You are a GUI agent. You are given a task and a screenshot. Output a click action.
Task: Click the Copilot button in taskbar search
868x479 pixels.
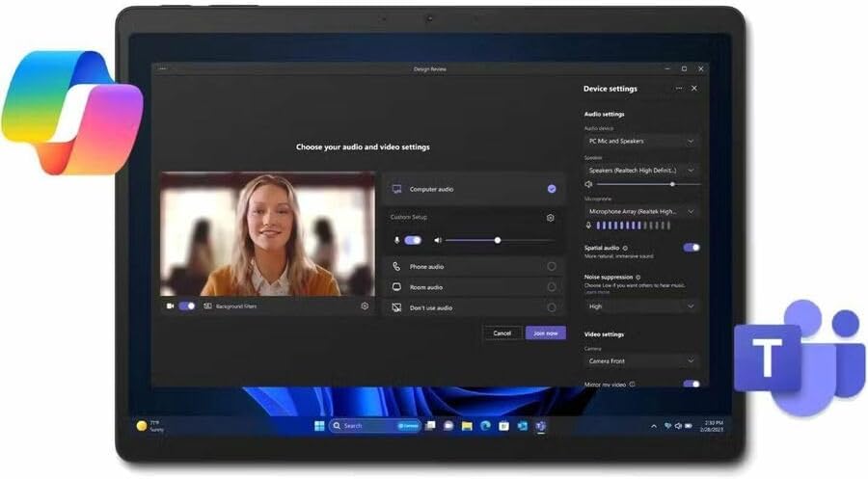pos(409,426)
